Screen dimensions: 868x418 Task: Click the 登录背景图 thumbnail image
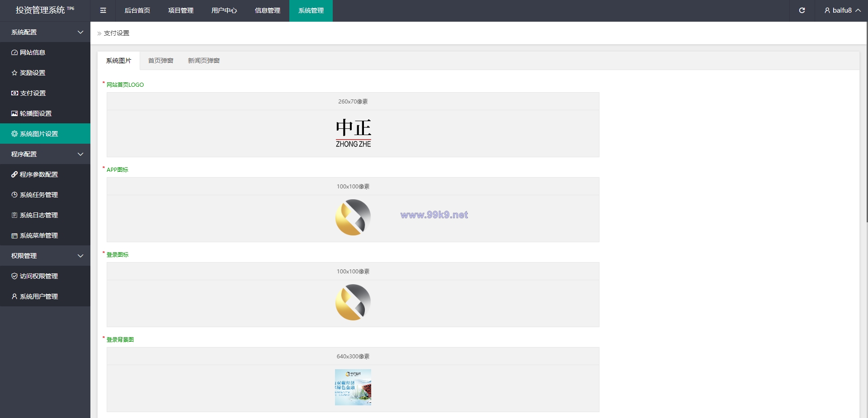point(353,387)
